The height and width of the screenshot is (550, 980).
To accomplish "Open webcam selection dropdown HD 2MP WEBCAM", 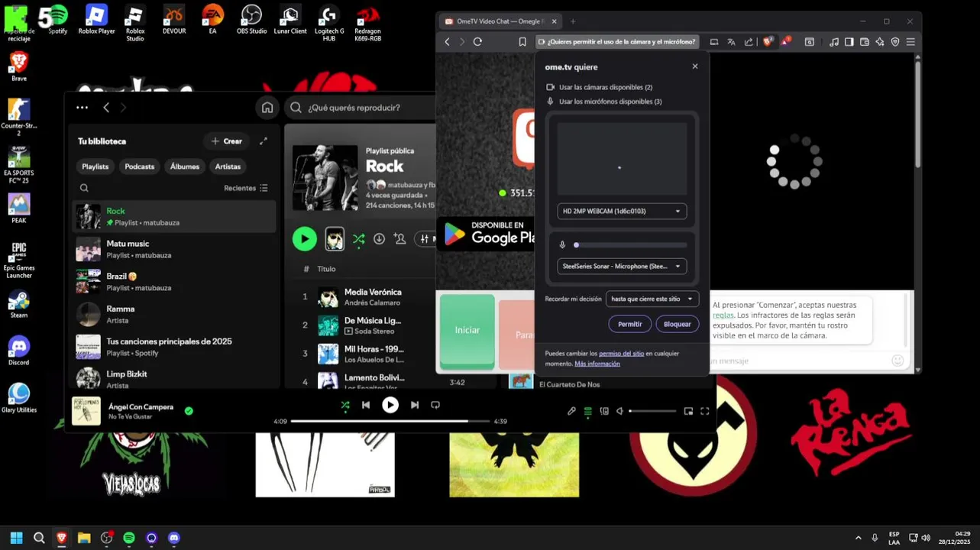I will [x=622, y=212].
